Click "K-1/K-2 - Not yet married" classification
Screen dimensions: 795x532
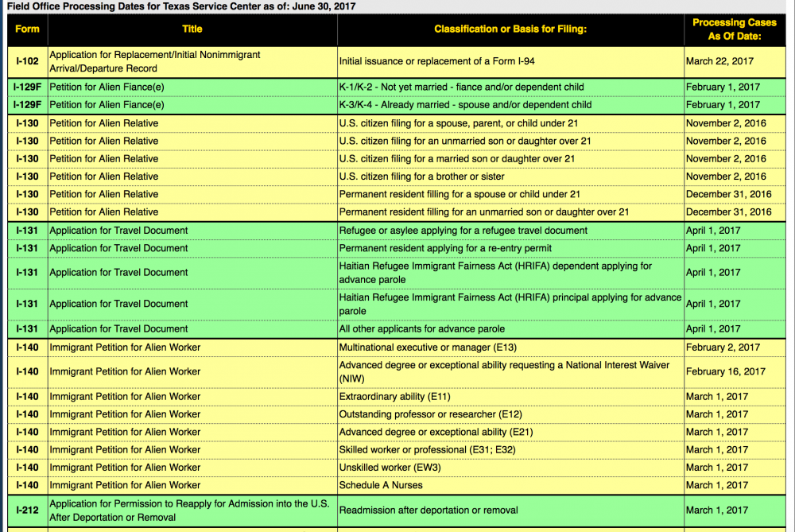point(461,87)
